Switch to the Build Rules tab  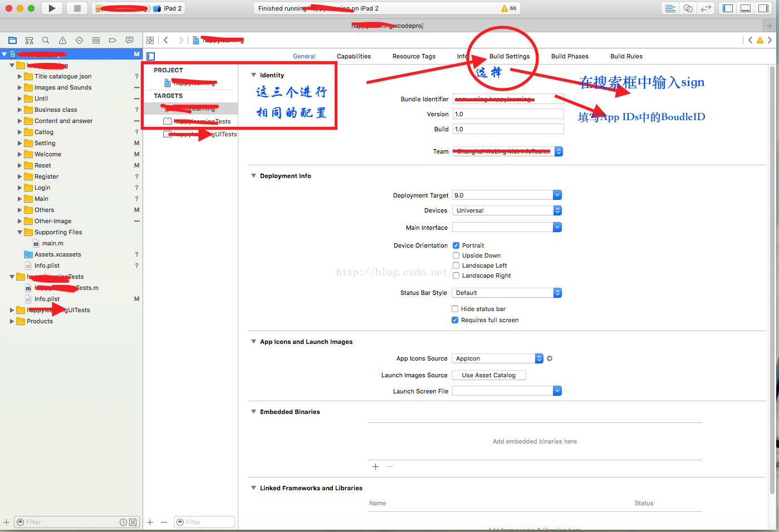(x=626, y=56)
